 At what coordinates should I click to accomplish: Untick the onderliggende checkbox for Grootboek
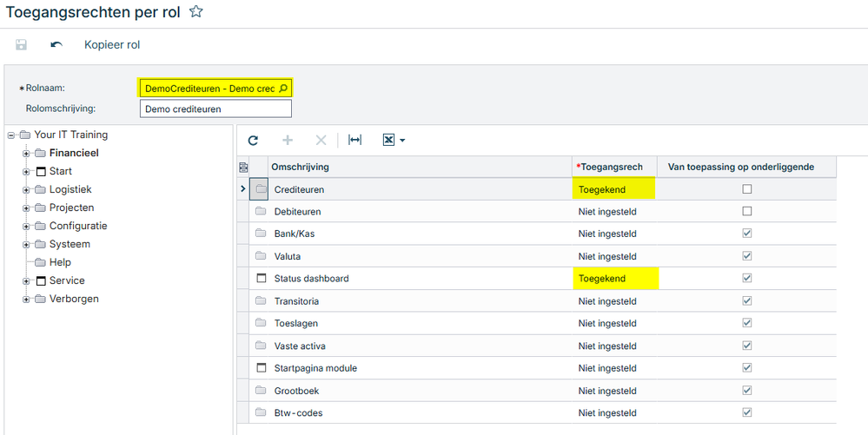[x=746, y=391]
